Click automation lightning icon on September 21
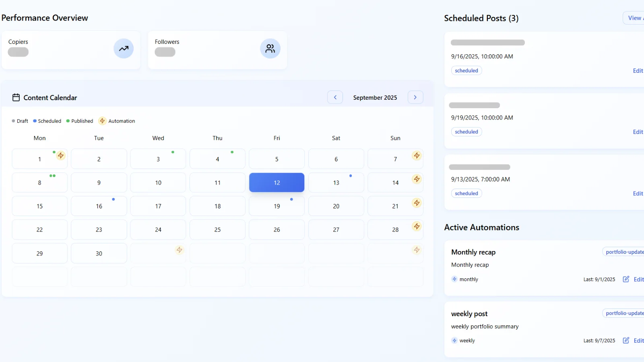The width and height of the screenshot is (644, 362). coord(417,203)
